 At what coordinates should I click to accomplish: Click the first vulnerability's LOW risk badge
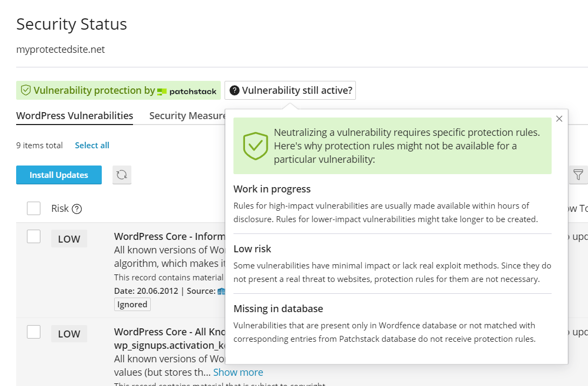pos(69,239)
